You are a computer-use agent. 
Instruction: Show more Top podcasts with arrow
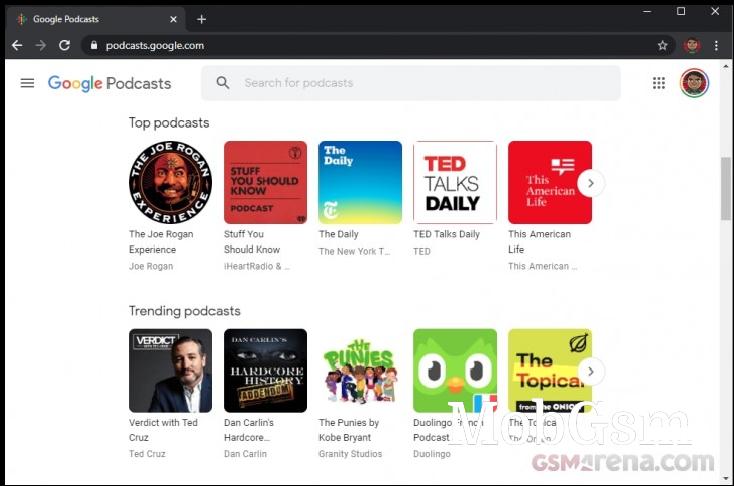(x=591, y=183)
